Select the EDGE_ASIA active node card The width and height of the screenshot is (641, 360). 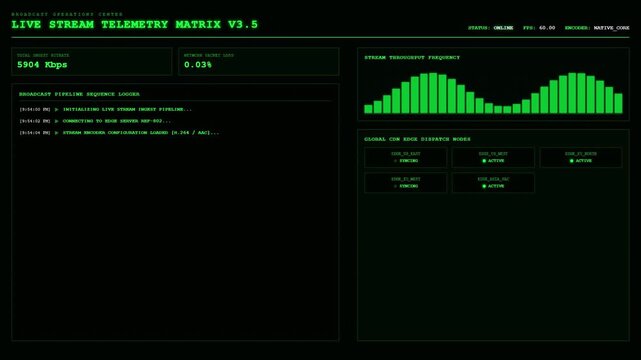coord(493,183)
